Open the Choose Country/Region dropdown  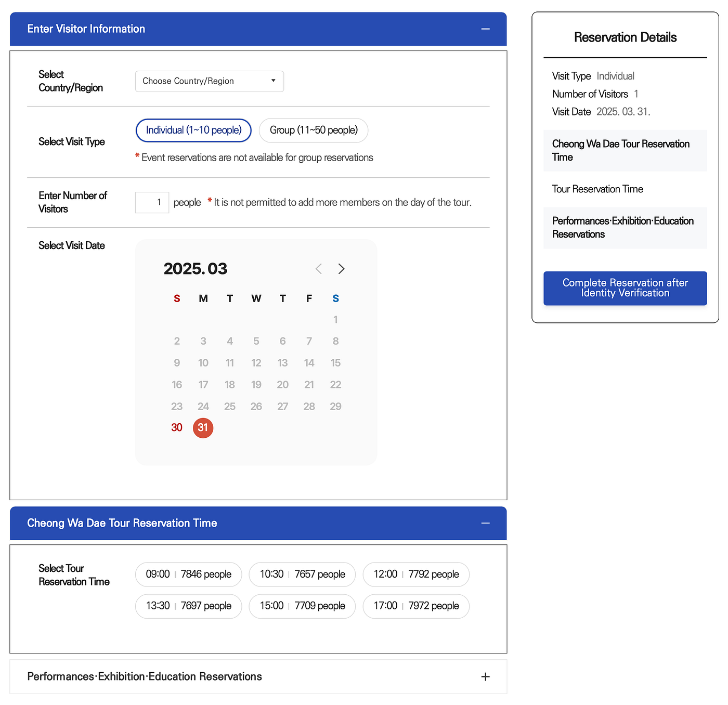210,81
